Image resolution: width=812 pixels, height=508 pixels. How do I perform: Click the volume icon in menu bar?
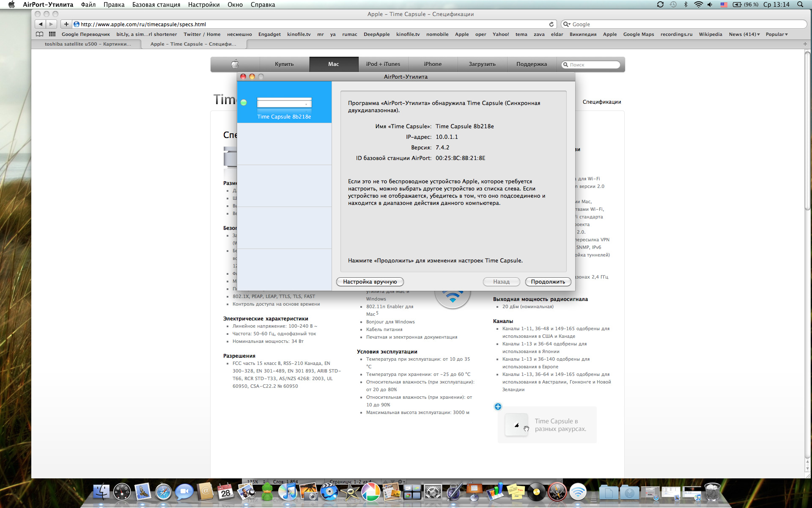[710, 4]
